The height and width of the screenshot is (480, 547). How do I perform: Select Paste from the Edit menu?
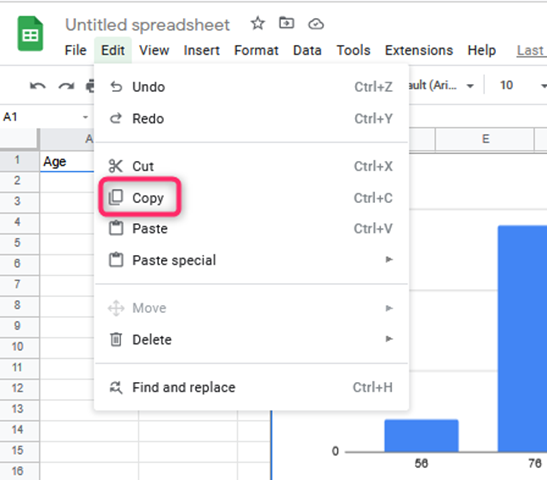coord(251,229)
